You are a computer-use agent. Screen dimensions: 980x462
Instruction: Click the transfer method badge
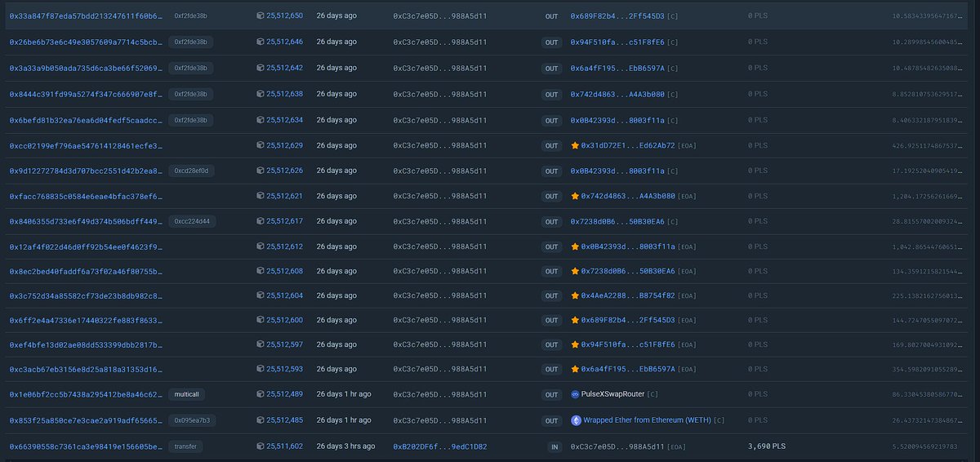[x=185, y=446]
